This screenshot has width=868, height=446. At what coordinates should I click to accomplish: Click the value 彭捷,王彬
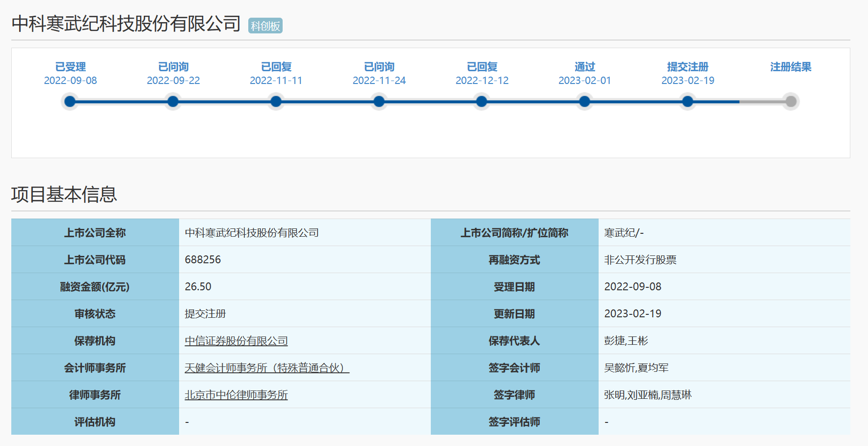pos(626,341)
